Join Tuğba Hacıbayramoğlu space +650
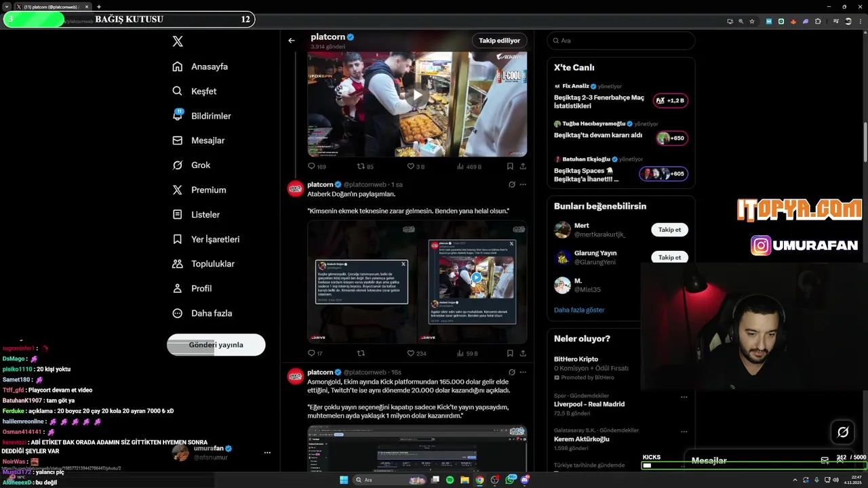 [671, 138]
